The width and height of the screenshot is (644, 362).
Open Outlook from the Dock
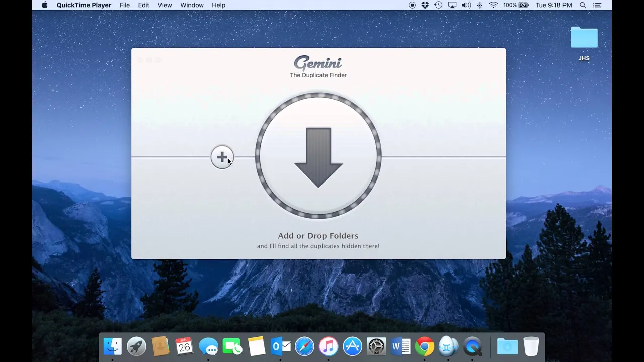coord(280,346)
